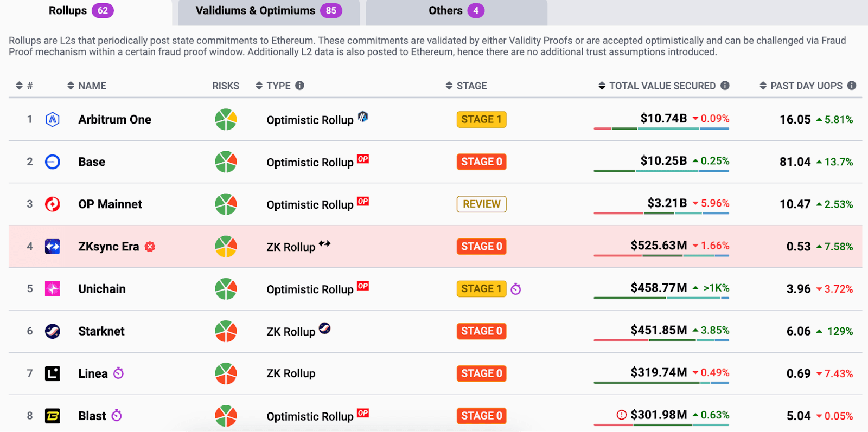
Task: Click the Blast logo icon
Action: coord(53,416)
